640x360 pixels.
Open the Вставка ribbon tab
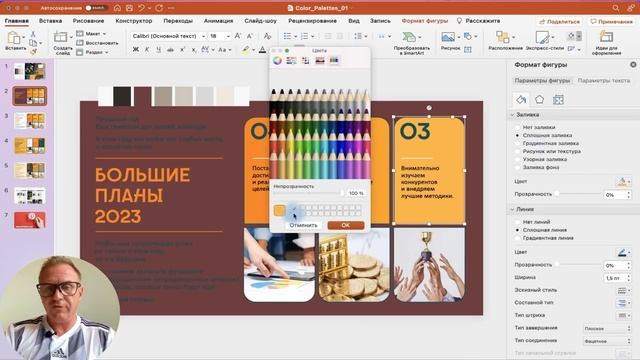(51, 21)
